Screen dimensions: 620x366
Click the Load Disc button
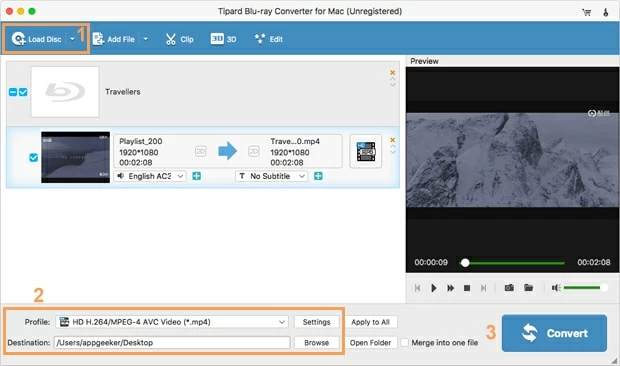[36, 39]
